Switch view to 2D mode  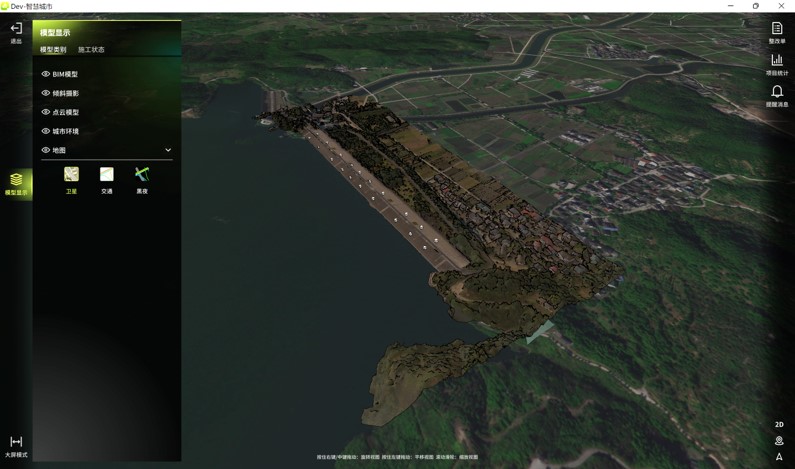(x=779, y=425)
